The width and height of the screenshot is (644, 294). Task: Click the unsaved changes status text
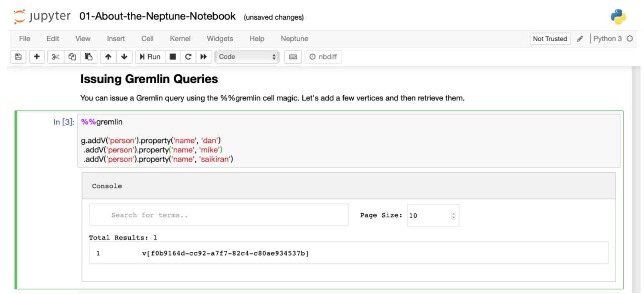coord(274,17)
